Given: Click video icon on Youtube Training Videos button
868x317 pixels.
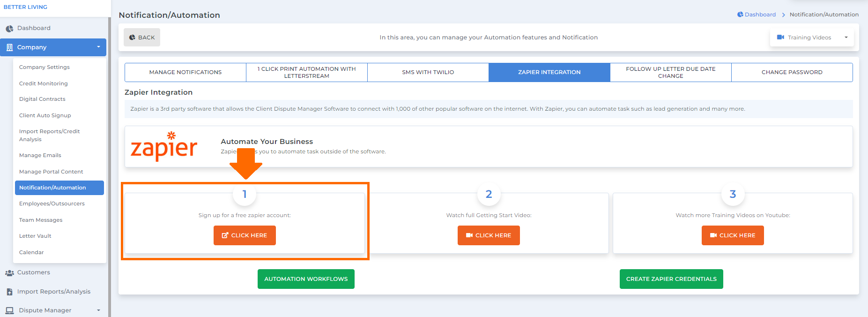Looking at the screenshot, I should [x=713, y=235].
